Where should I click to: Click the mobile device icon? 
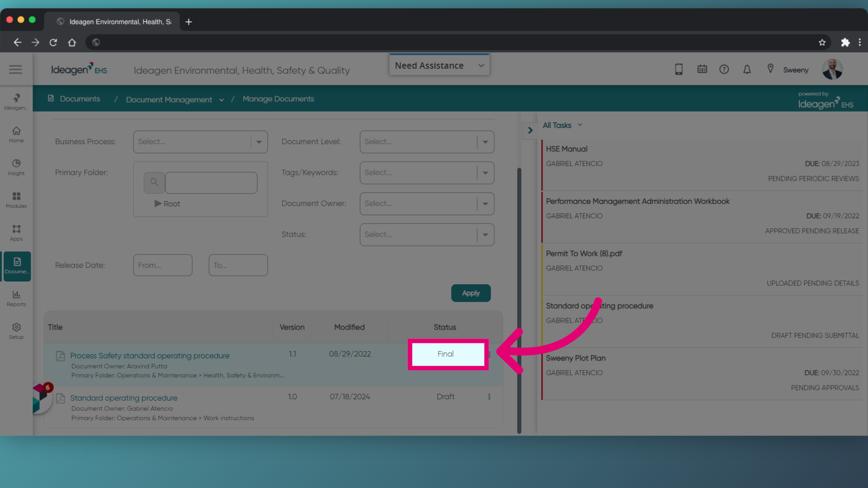point(679,69)
